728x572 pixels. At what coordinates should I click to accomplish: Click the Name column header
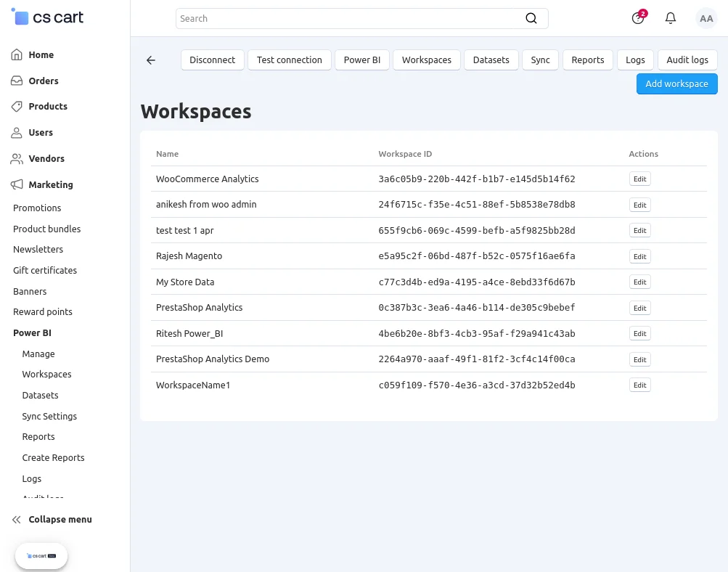(x=167, y=154)
